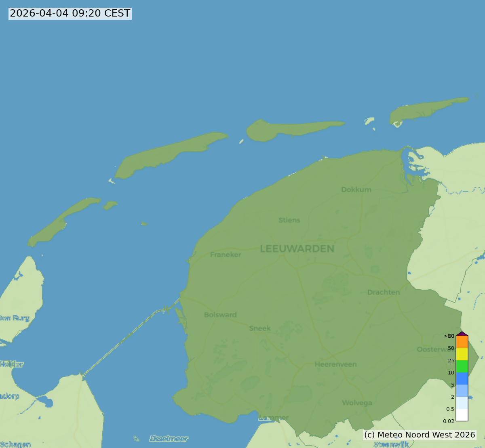Click the timestamp 2026-04-04 09:20 CEST
Image resolution: width=485 pixels, height=448 pixels.
coord(70,13)
